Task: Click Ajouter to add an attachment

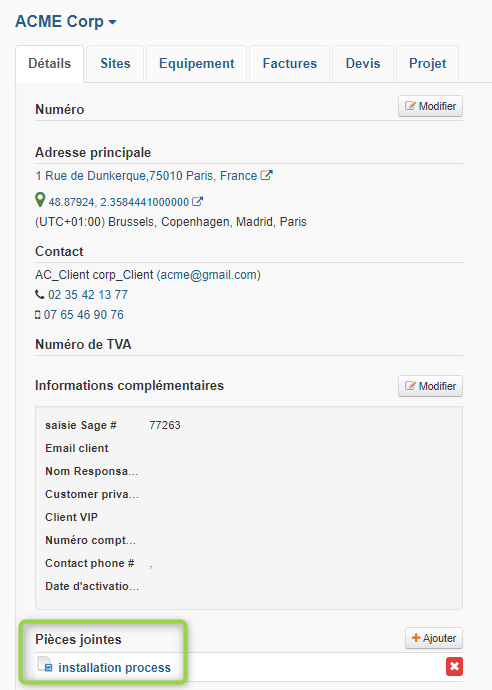Action: [x=434, y=638]
